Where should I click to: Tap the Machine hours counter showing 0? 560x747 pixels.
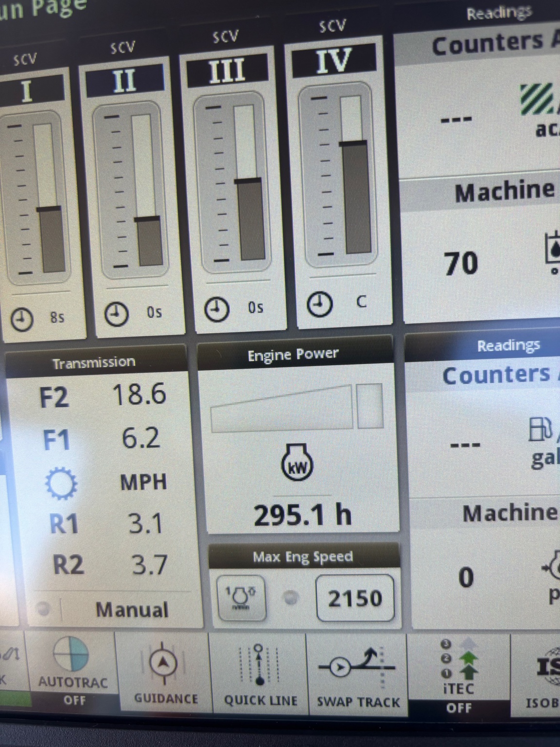pos(465,577)
